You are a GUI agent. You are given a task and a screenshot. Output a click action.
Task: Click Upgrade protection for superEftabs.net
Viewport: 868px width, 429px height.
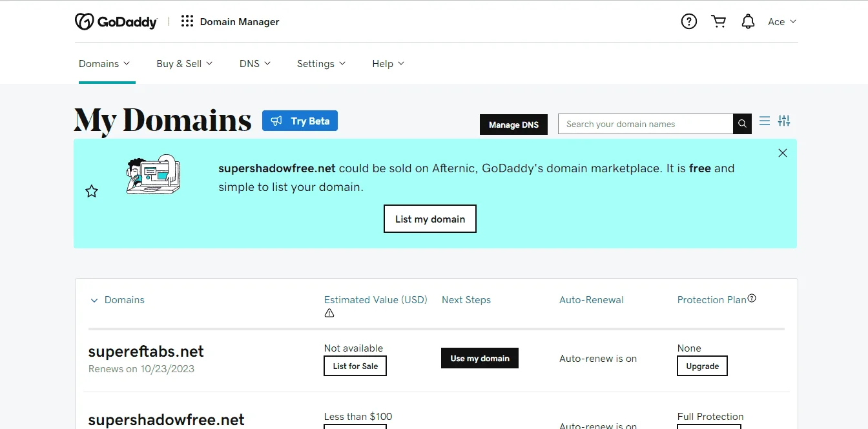[703, 366]
